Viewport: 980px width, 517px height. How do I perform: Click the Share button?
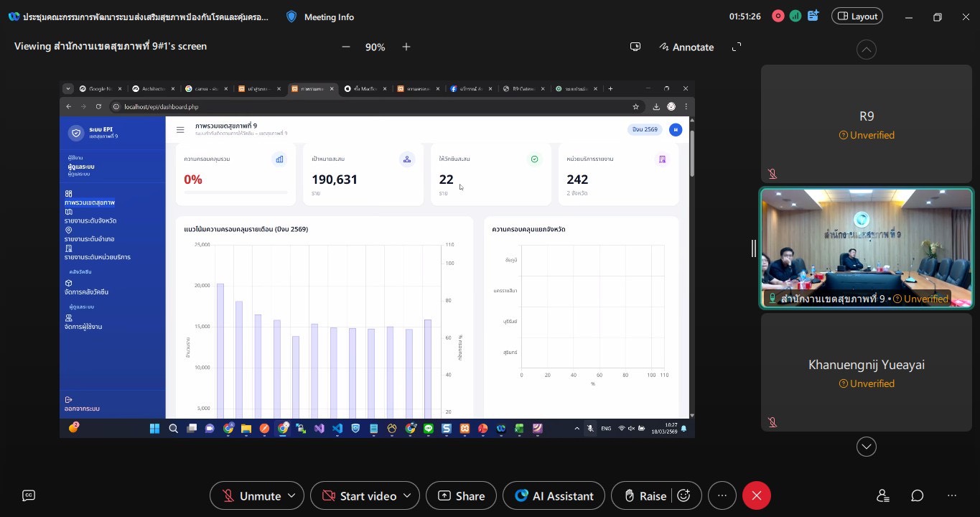coord(461,495)
